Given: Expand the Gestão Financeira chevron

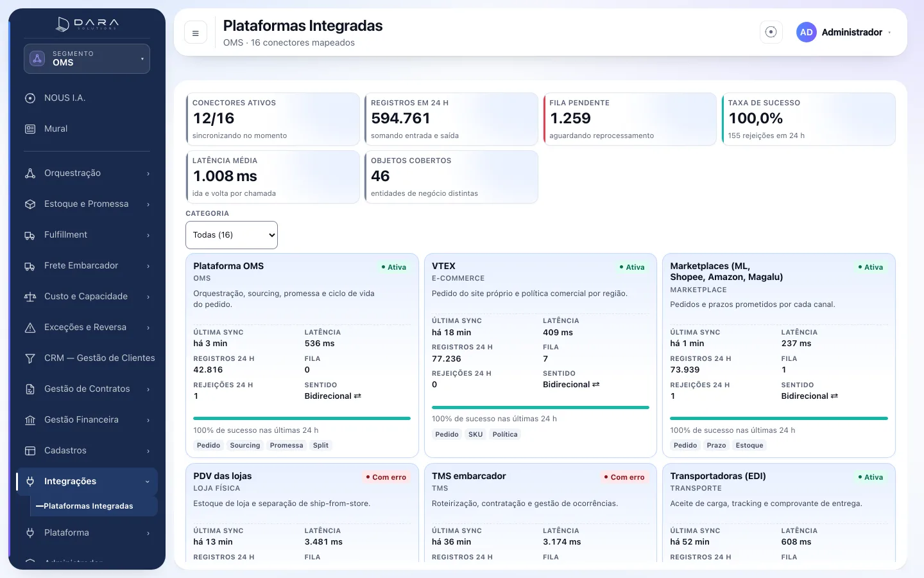Looking at the screenshot, I should point(148,420).
